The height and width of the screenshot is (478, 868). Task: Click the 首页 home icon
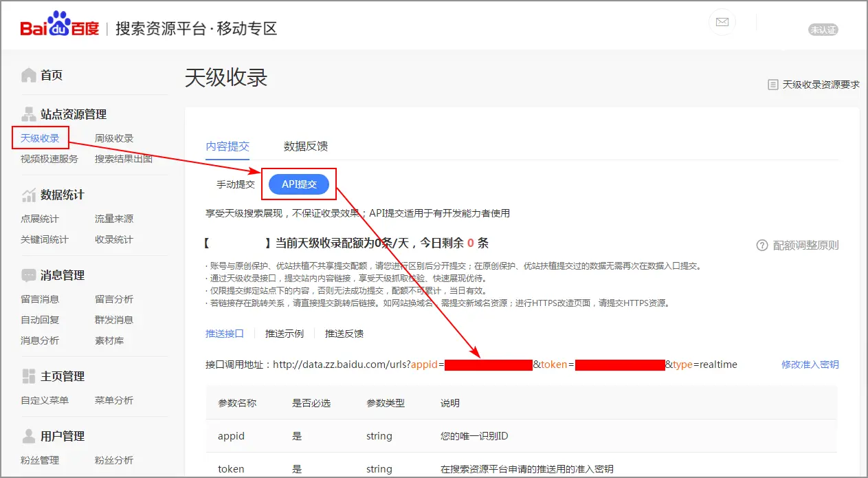coord(29,75)
